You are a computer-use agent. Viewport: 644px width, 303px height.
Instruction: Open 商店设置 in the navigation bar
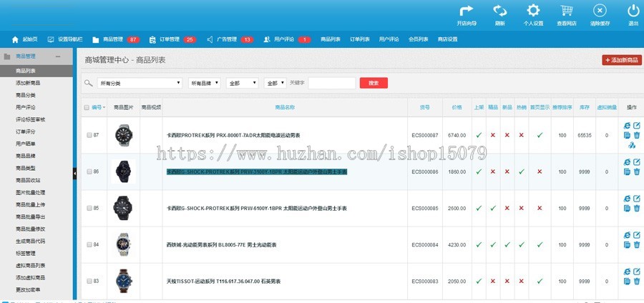(x=447, y=39)
